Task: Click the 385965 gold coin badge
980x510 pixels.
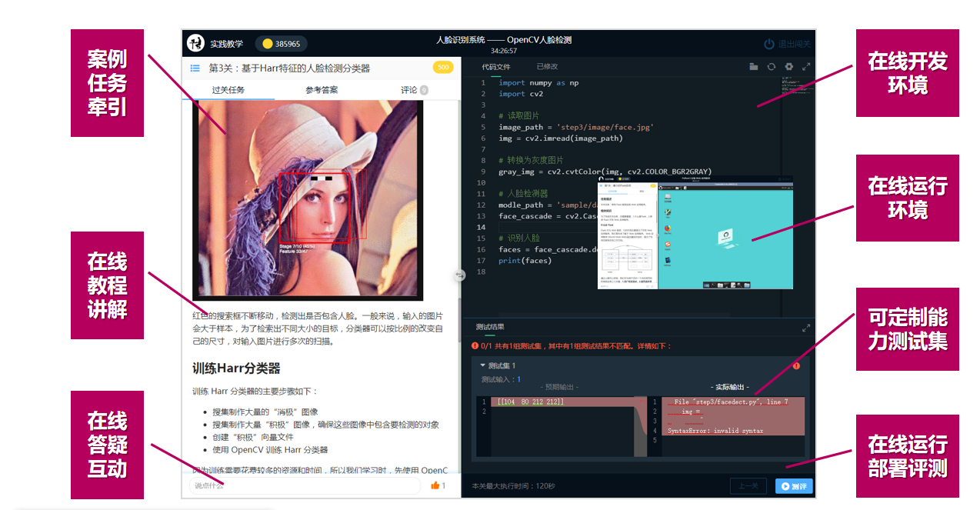Action: coord(282,44)
